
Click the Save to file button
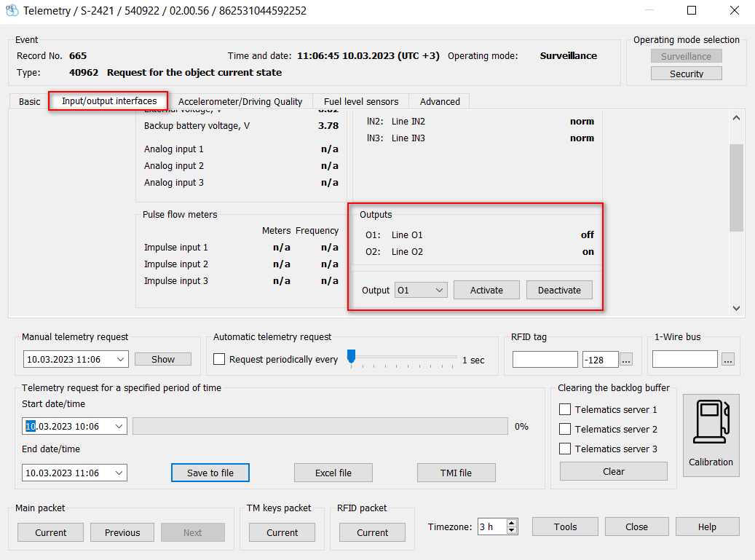click(210, 473)
